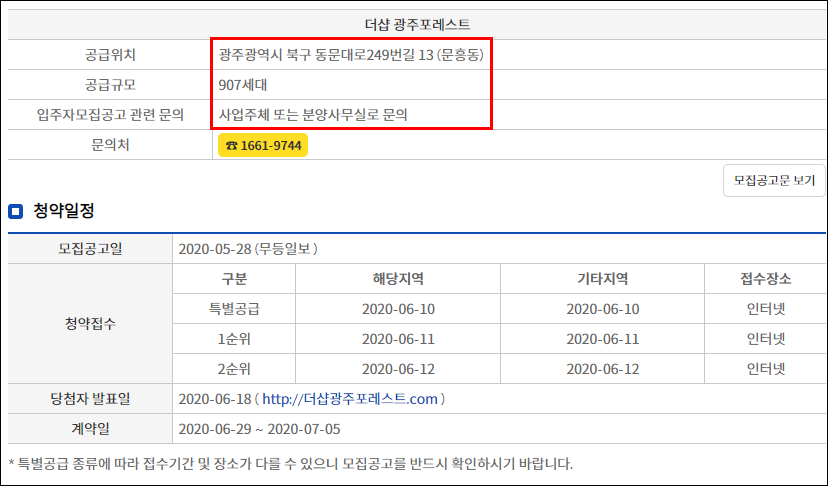Select the 1순위 row cell
The image size is (828, 486).
coord(234,339)
